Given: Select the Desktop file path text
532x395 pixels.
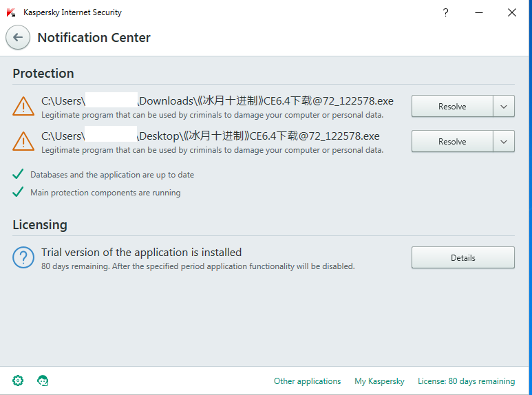Looking at the screenshot, I should [211, 136].
